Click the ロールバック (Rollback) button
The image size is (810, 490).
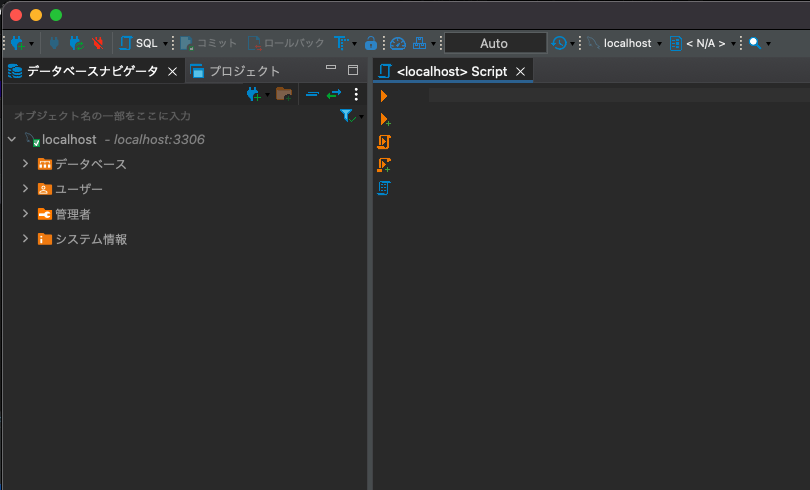click(286, 43)
